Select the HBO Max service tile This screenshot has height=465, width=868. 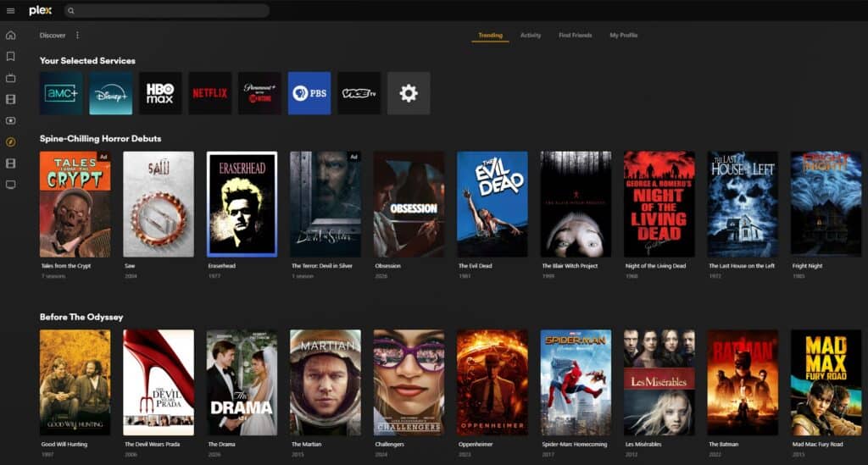click(160, 93)
